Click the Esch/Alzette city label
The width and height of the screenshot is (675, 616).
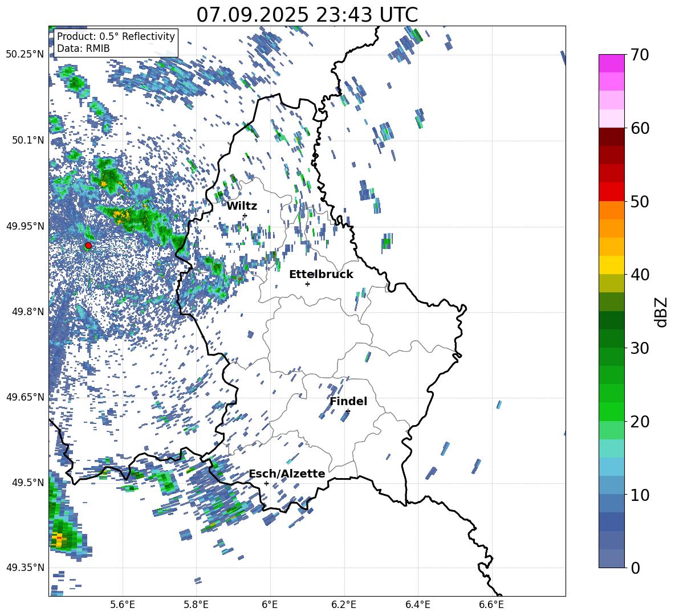(x=287, y=474)
